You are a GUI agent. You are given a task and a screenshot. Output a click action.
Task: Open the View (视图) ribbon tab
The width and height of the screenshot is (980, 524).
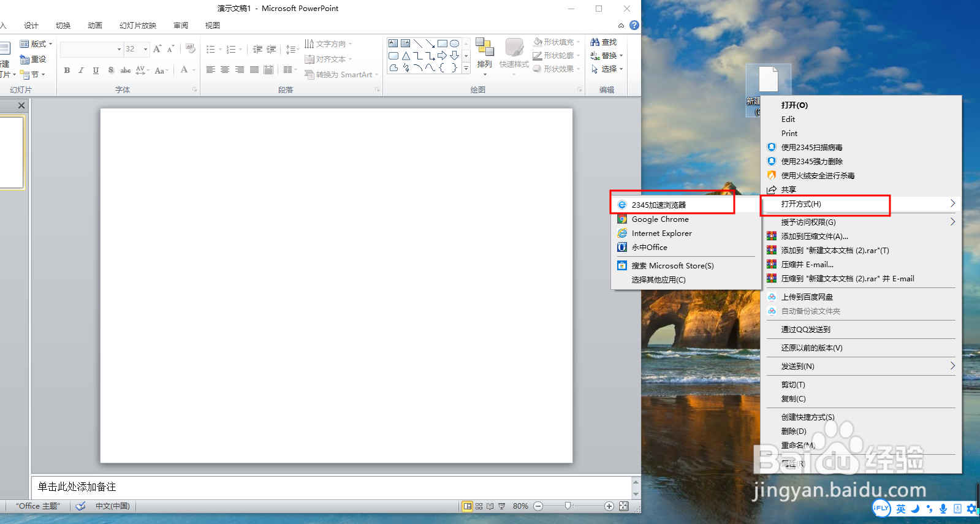point(213,26)
